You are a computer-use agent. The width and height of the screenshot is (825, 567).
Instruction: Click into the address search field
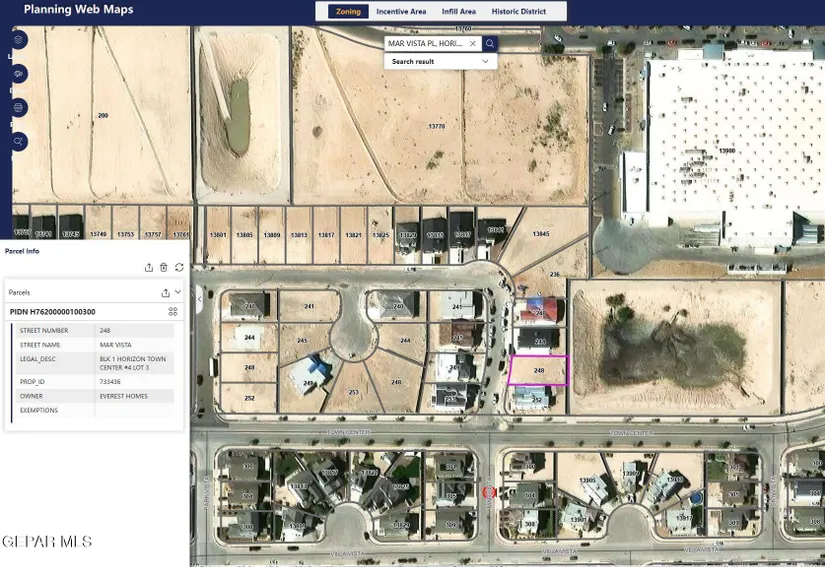click(x=425, y=44)
